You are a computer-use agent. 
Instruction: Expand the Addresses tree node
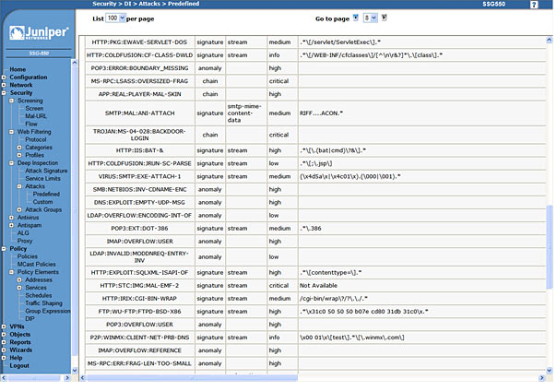[19, 280]
